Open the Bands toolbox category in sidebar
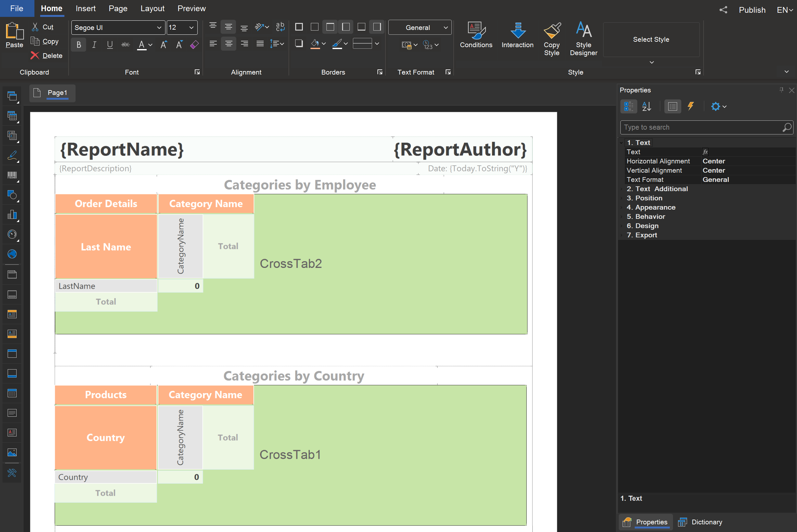The width and height of the screenshot is (797, 532). 12,96
